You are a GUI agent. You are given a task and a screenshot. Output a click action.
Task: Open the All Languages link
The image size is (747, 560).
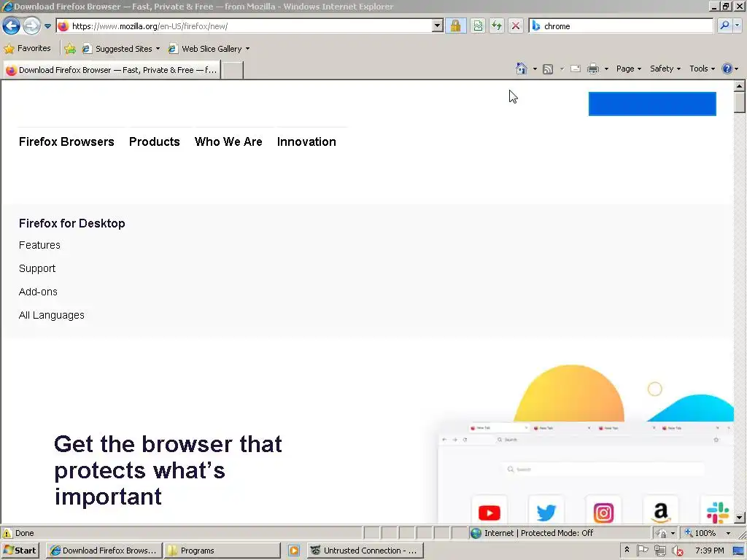coord(52,315)
